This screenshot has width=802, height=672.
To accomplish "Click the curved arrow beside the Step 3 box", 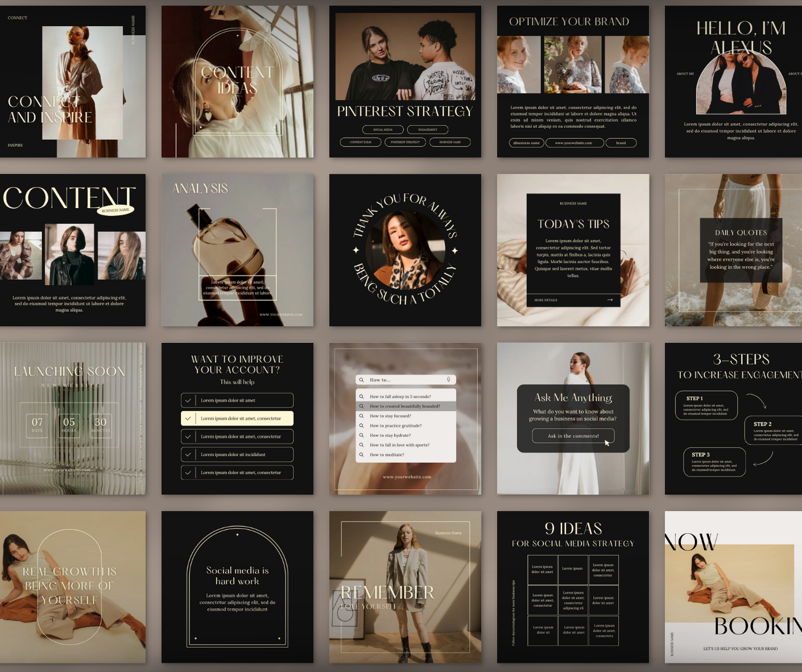I will pyautogui.click(x=763, y=459).
